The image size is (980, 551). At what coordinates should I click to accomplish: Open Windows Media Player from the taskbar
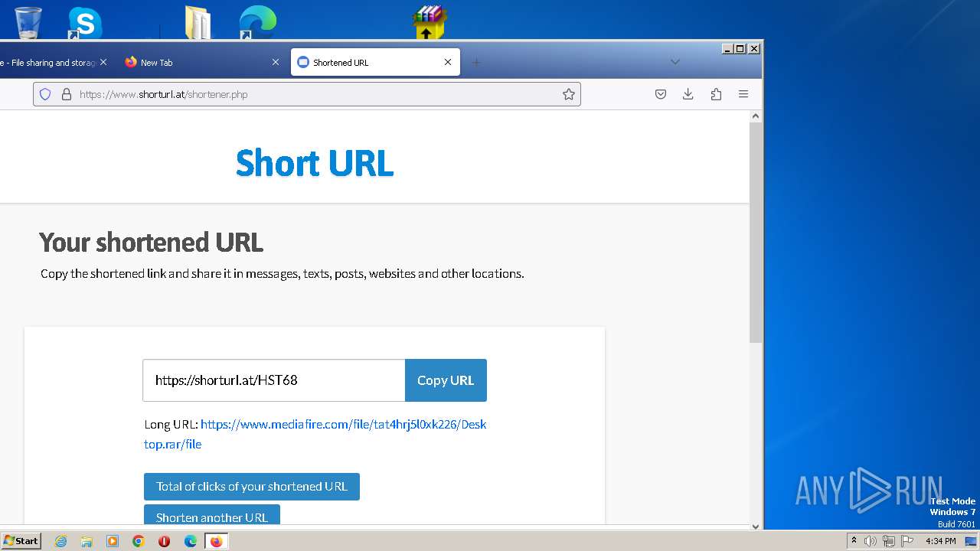click(113, 541)
